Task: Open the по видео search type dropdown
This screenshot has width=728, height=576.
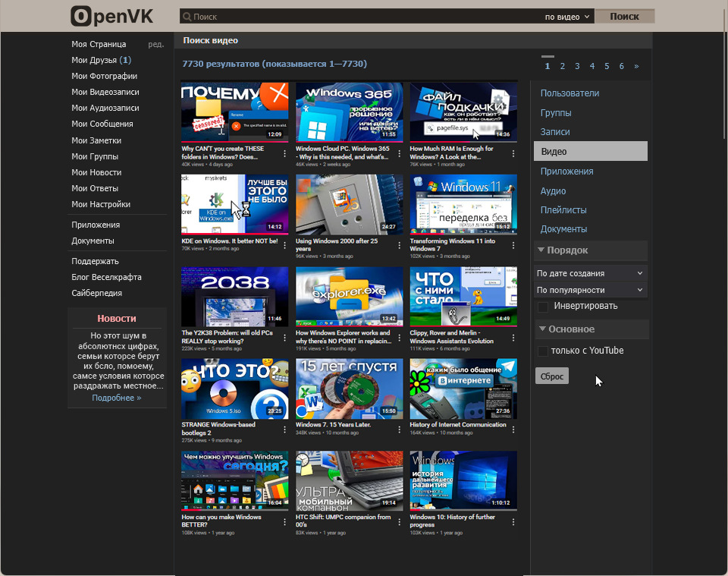Action: point(567,17)
